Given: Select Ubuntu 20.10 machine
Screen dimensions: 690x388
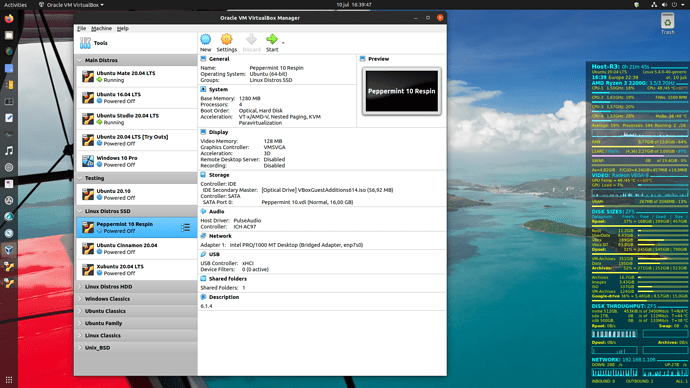Looking at the screenshot, I should 136,194.
